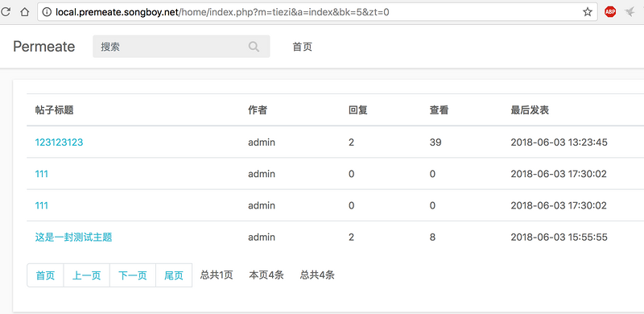The image size is (644, 314).
Task: Open the post 这是一封测试主题
Action: 73,238
